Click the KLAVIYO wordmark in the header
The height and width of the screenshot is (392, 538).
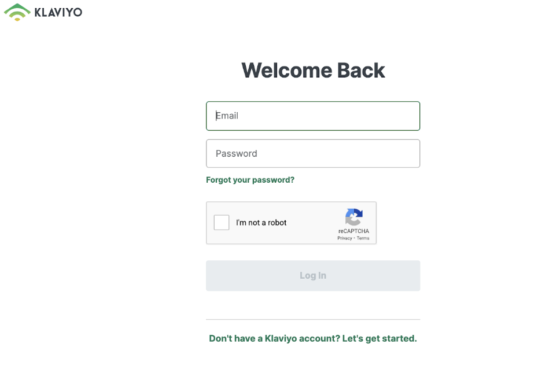[58, 12]
